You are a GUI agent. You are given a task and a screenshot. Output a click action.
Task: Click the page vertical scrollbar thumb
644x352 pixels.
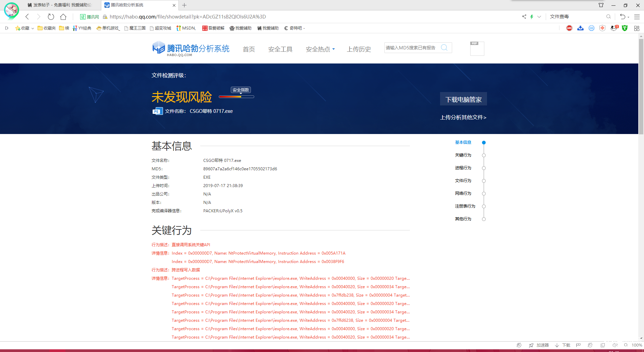641,87
